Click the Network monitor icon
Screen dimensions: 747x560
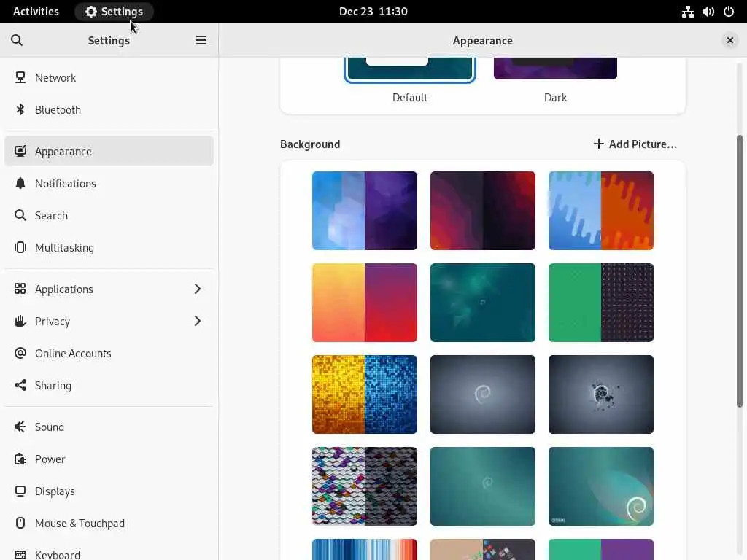20,77
